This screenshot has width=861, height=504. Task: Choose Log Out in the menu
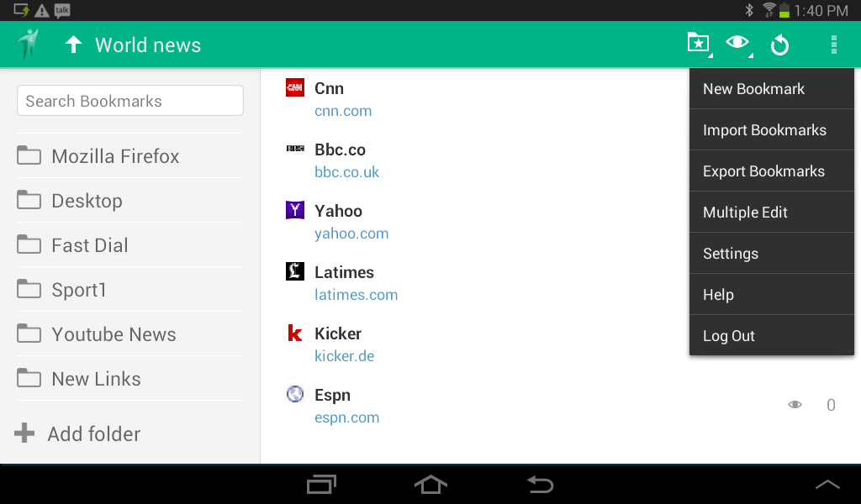click(x=772, y=335)
